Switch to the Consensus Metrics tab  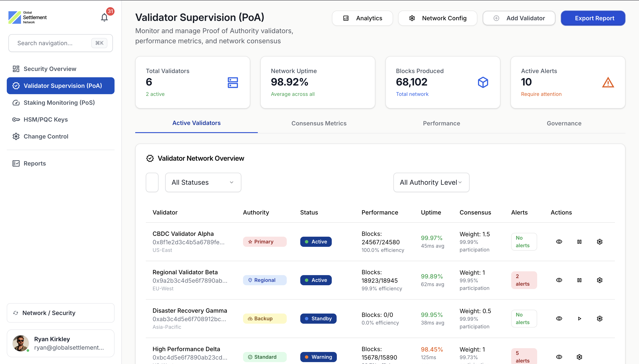click(x=319, y=123)
